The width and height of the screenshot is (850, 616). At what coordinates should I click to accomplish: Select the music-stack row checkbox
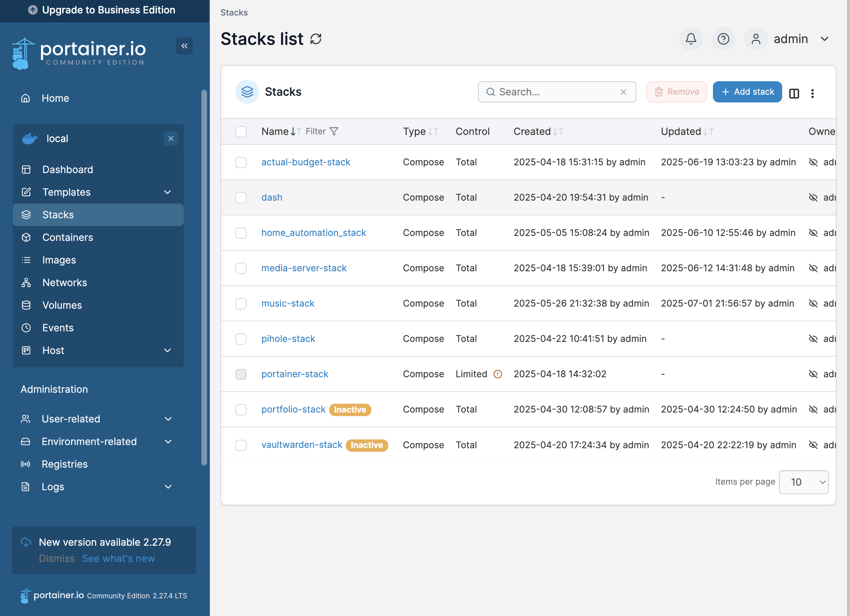[x=241, y=303]
